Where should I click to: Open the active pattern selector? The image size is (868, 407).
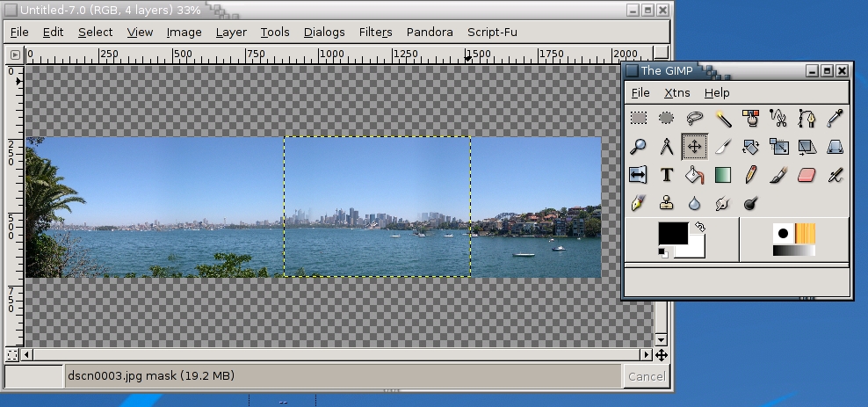pyautogui.click(x=806, y=233)
